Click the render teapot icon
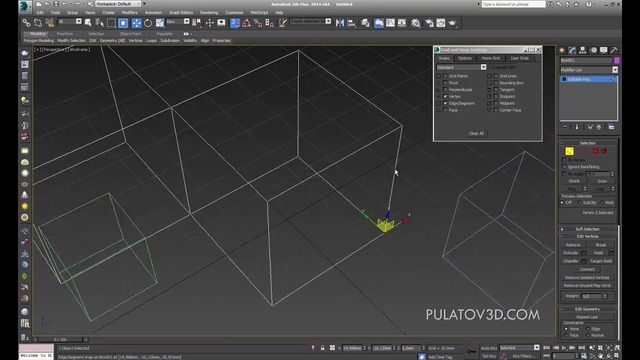This screenshot has height=360, width=640. (x=452, y=23)
